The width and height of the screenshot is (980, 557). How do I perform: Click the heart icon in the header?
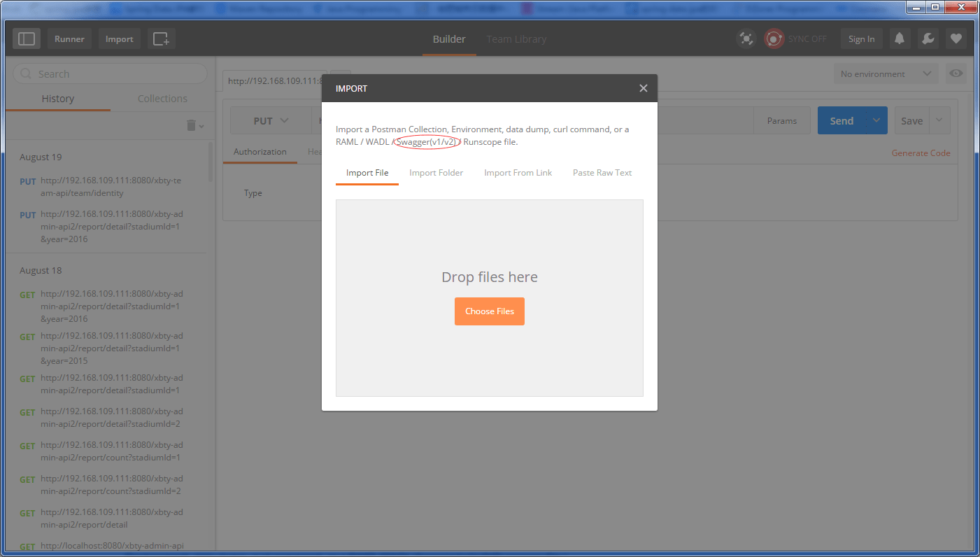[956, 38]
